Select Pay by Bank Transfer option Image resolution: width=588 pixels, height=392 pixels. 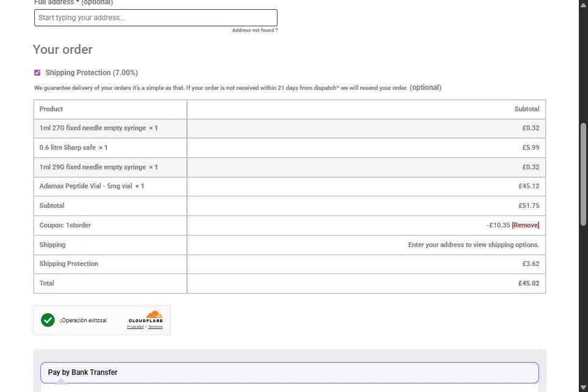click(290, 372)
